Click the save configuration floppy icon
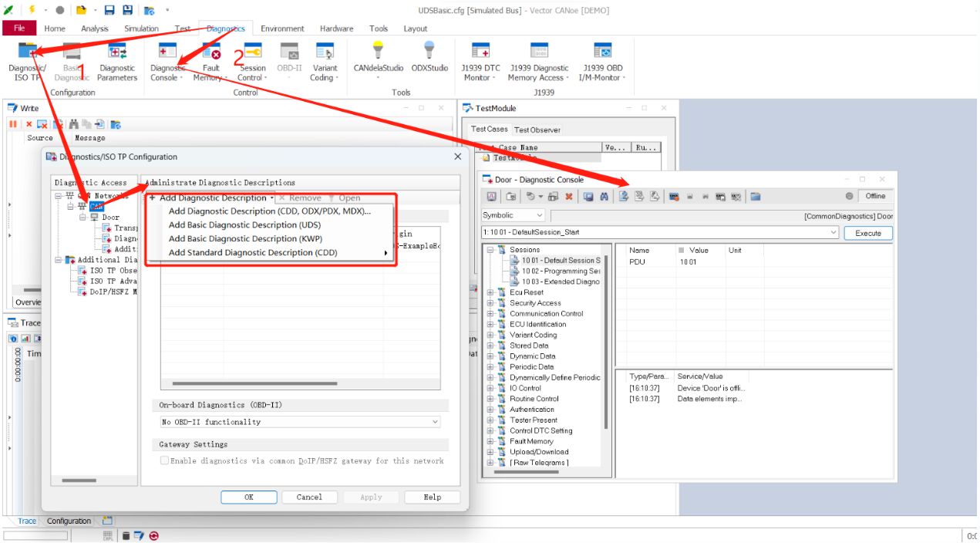The image size is (980, 543). (109, 10)
